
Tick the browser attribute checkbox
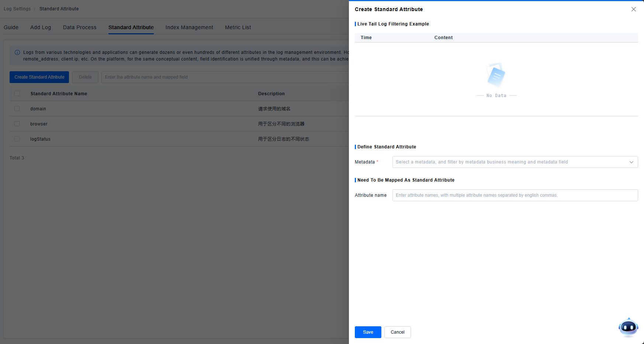(17, 124)
